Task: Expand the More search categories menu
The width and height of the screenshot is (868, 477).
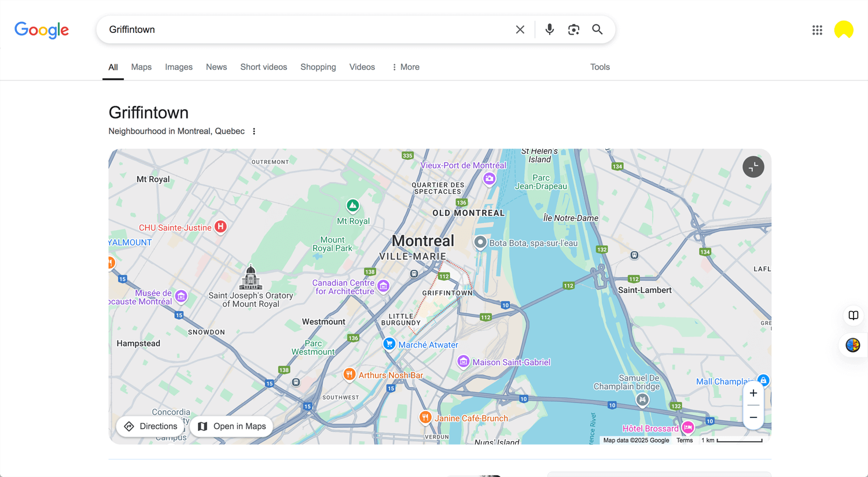Action: click(404, 67)
